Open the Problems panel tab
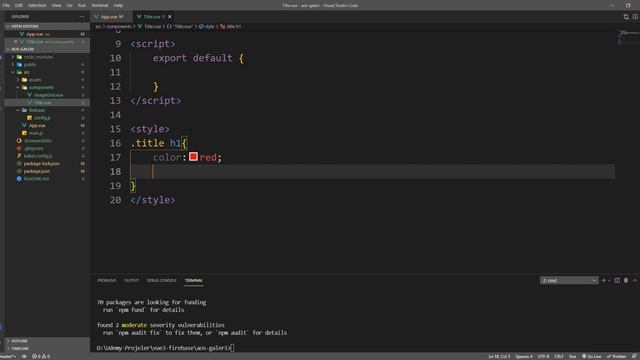The width and height of the screenshot is (640, 360). pyautogui.click(x=107, y=280)
